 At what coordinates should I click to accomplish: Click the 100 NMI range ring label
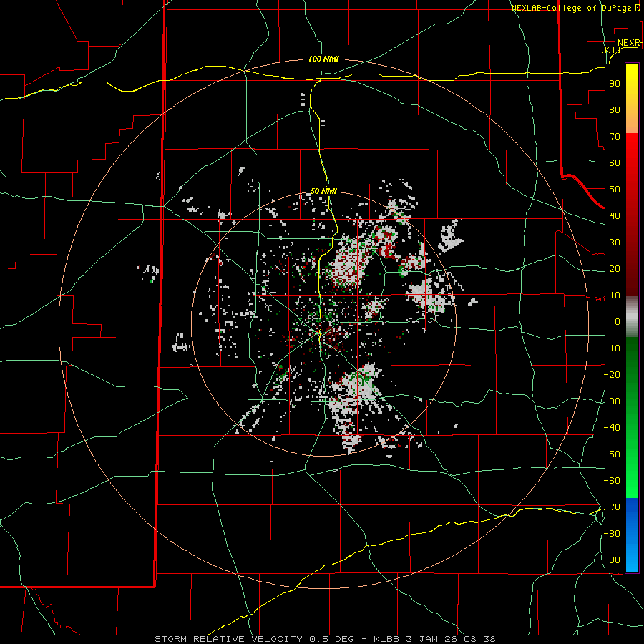click(x=323, y=59)
